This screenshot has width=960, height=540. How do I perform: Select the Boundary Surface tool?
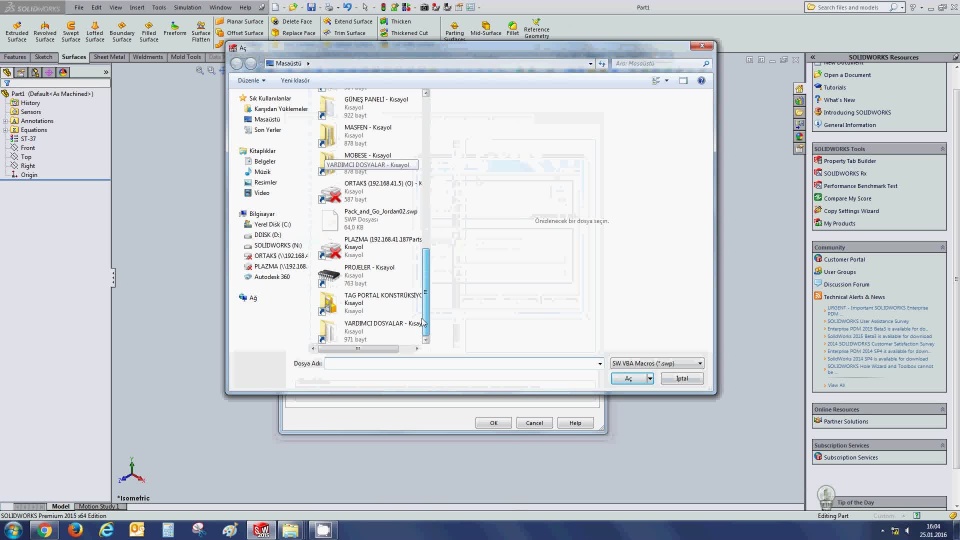[x=121, y=32]
